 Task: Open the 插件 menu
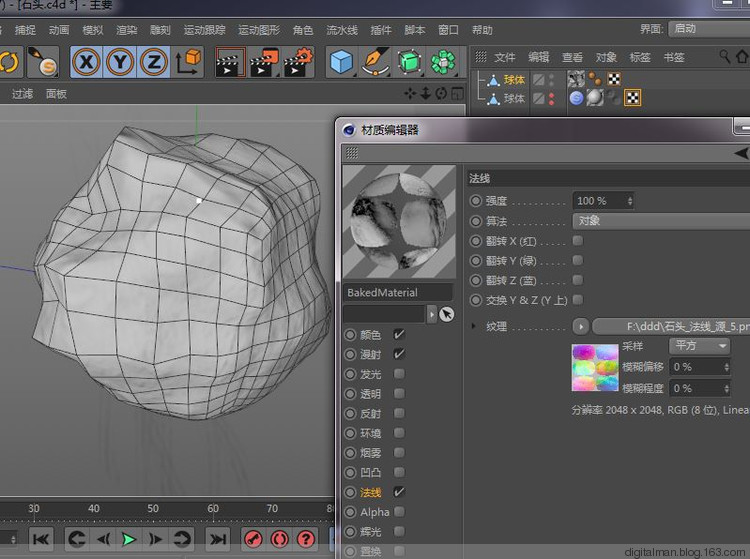pos(381,30)
